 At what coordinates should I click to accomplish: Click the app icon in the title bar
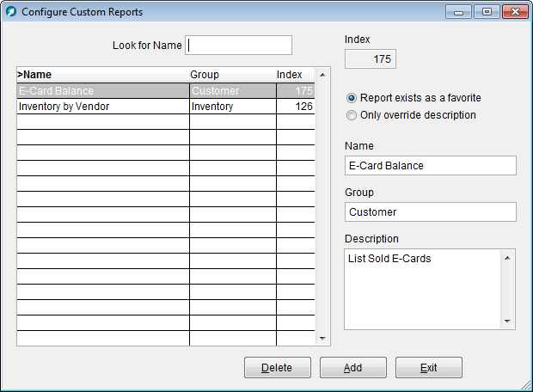pyautogui.click(x=11, y=11)
